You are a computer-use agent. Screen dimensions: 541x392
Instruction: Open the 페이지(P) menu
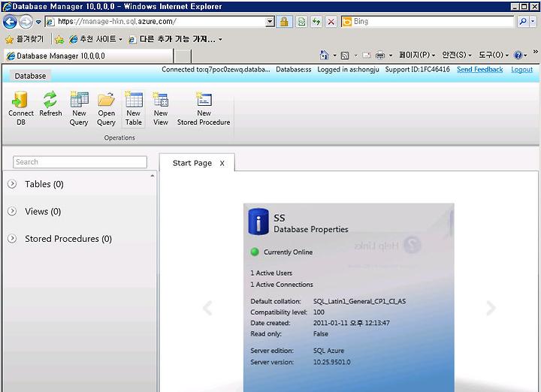pos(416,55)
